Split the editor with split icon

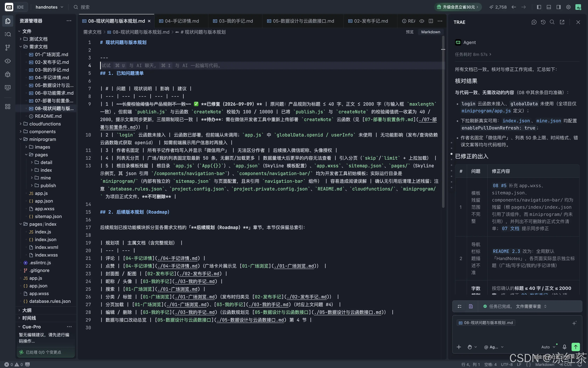431,21
